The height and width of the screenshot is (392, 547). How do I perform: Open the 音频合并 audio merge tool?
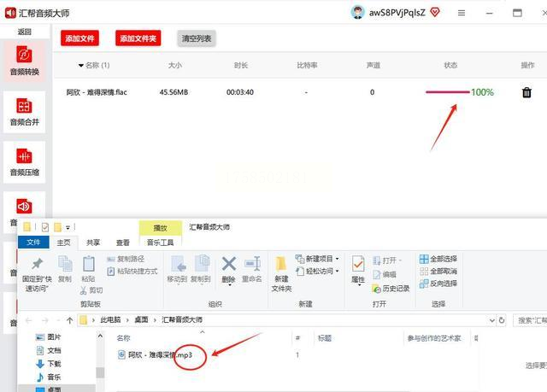pos(24,112)
